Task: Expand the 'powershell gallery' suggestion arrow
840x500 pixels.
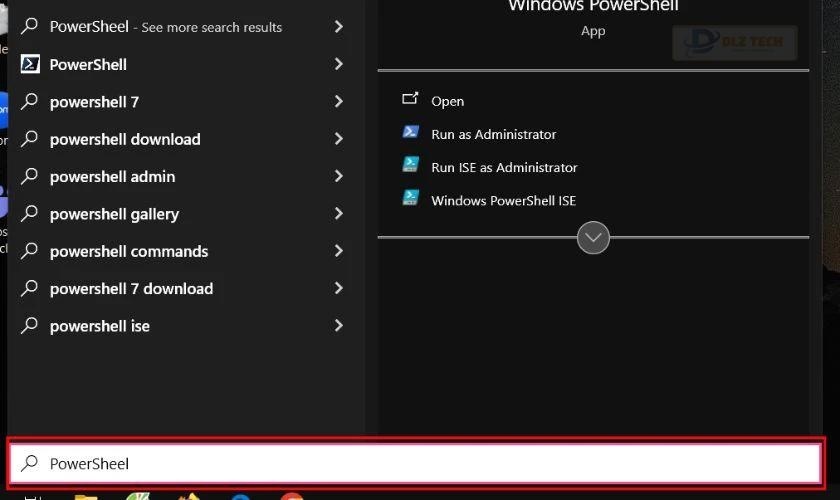Action: [339, 214]
